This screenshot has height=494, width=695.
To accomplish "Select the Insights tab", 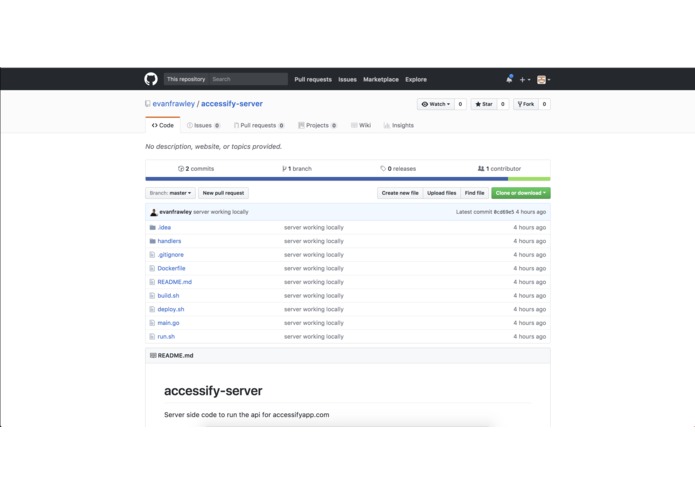I will pyautogui.click(x=398, y=125).
